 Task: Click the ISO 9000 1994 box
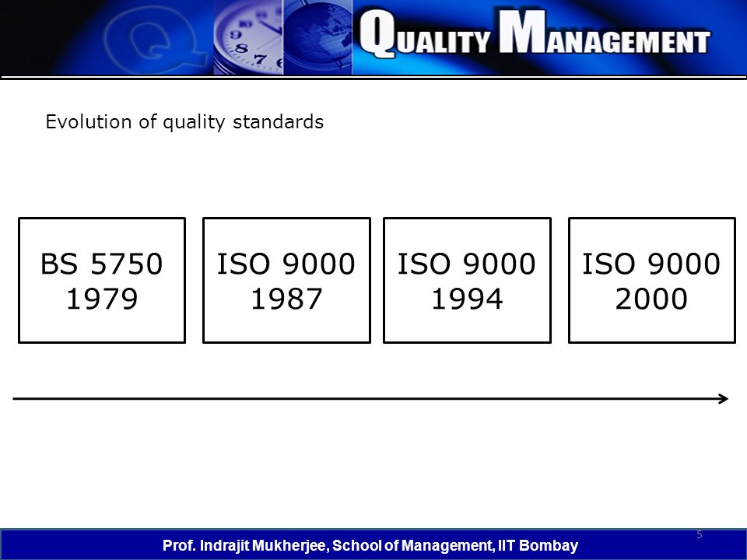tap(467, 281)
